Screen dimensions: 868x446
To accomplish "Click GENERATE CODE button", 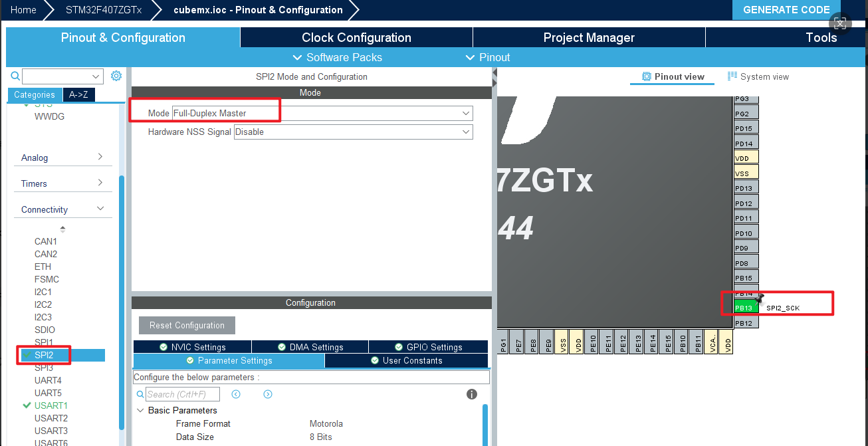I will coord(786,9).
